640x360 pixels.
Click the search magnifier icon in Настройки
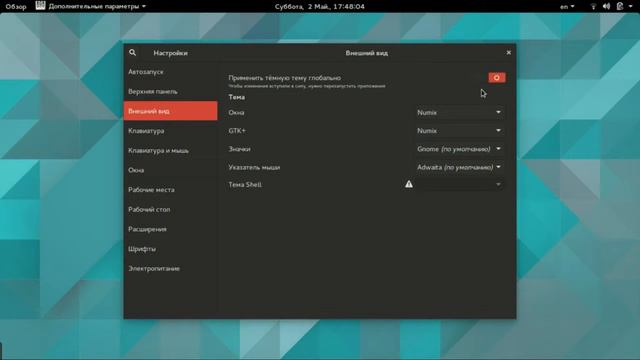pos(132,53)
